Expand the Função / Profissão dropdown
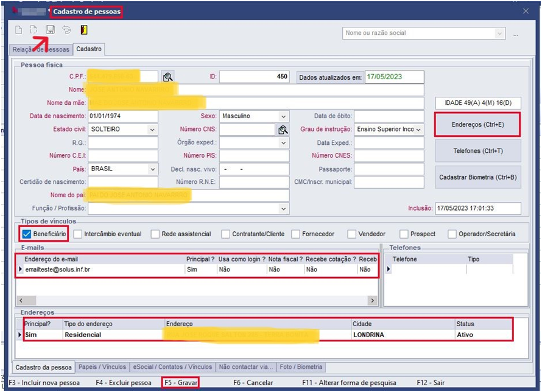Viewport: 542px width, 392px height. pos(283,208)
